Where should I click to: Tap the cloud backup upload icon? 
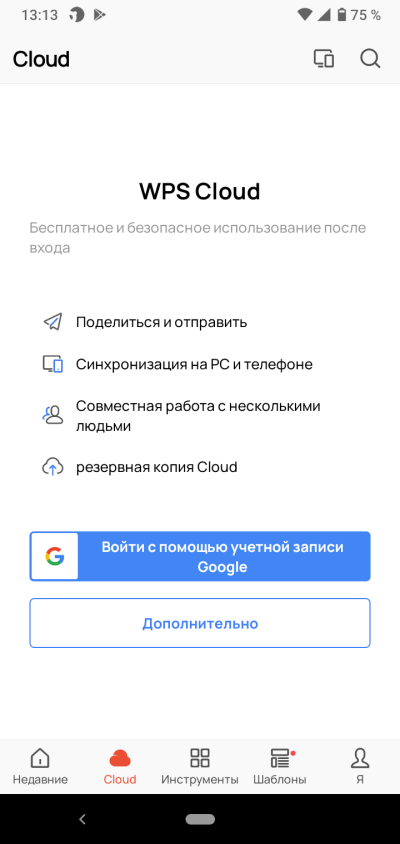pyautogui.click(x=53, y=467)
